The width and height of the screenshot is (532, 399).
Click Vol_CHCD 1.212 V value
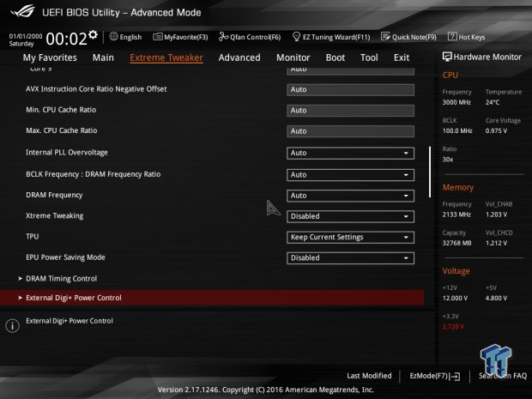tap(496, 243)
